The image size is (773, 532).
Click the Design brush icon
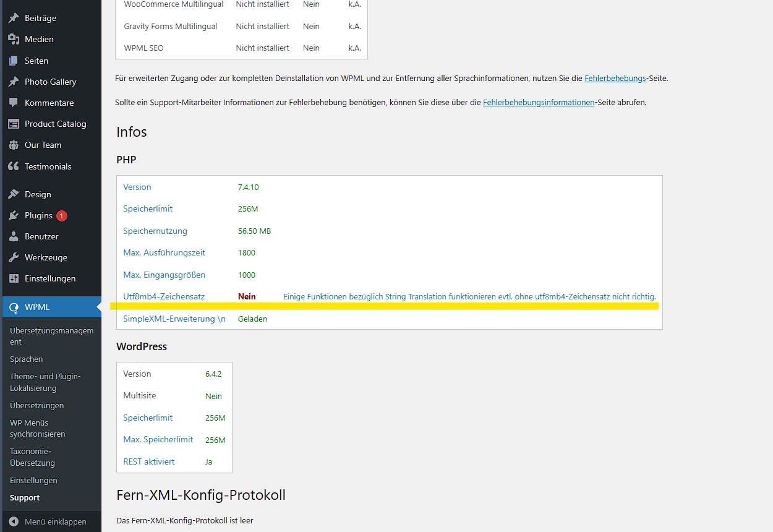tap(14, 194)
